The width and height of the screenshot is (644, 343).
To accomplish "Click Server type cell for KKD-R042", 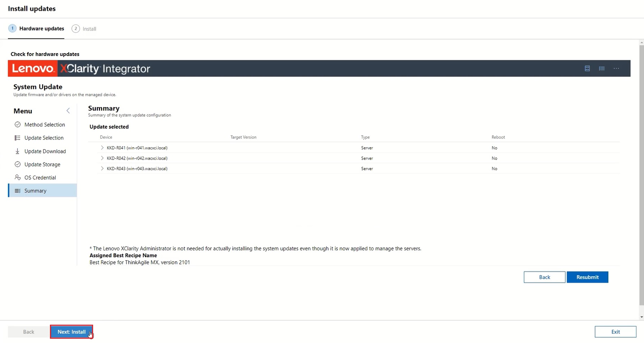I will pos(367,158).
